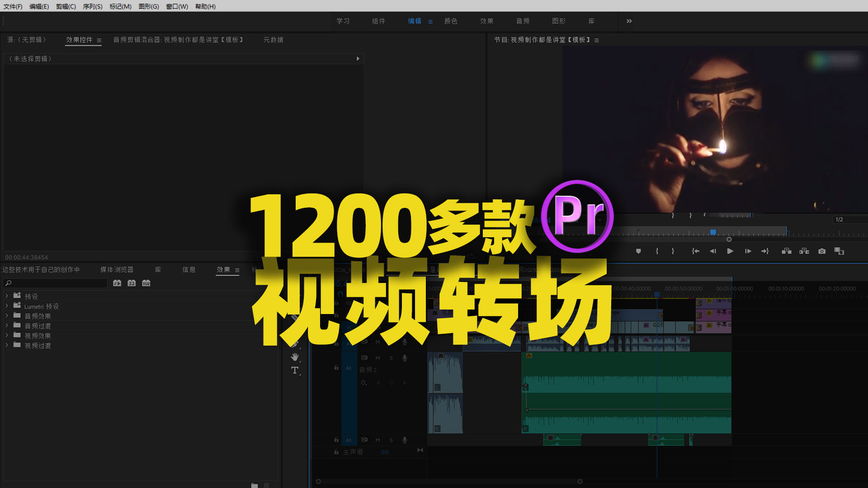Step back one frame
The width and height of the screenshot is (868, 488).
[x=713, y=251]
